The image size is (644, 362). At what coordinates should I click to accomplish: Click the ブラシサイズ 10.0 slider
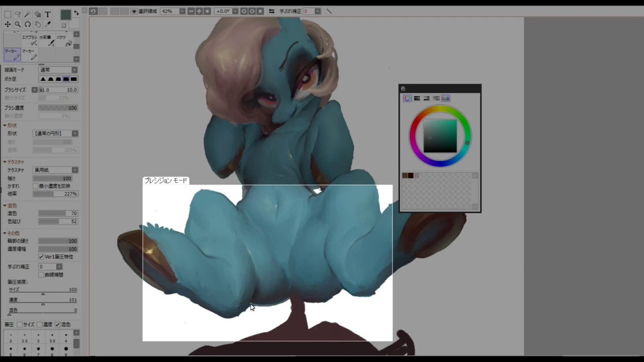tap(58, 90)
